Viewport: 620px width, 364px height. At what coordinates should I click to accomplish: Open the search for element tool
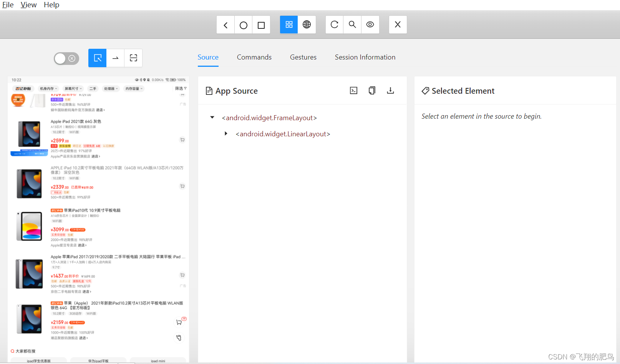(352, 24)
